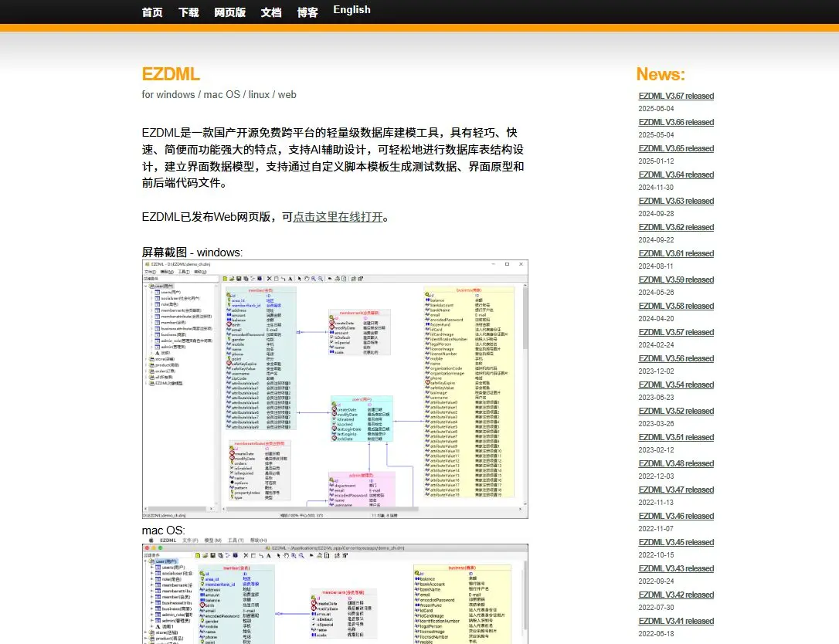The image size is (839, 644).
Task: View the EZDML V3.41 released announcement
Action: click(676, 622)
